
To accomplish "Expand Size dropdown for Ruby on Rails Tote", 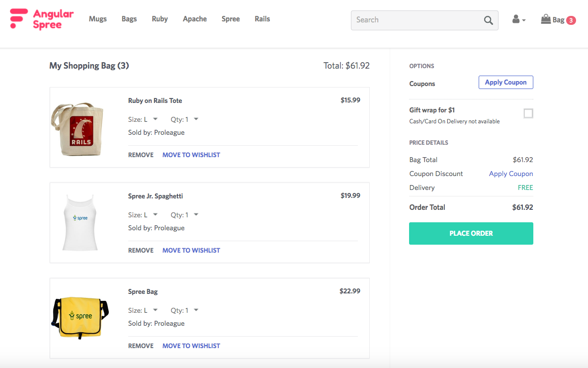I will tap(143, 119).
